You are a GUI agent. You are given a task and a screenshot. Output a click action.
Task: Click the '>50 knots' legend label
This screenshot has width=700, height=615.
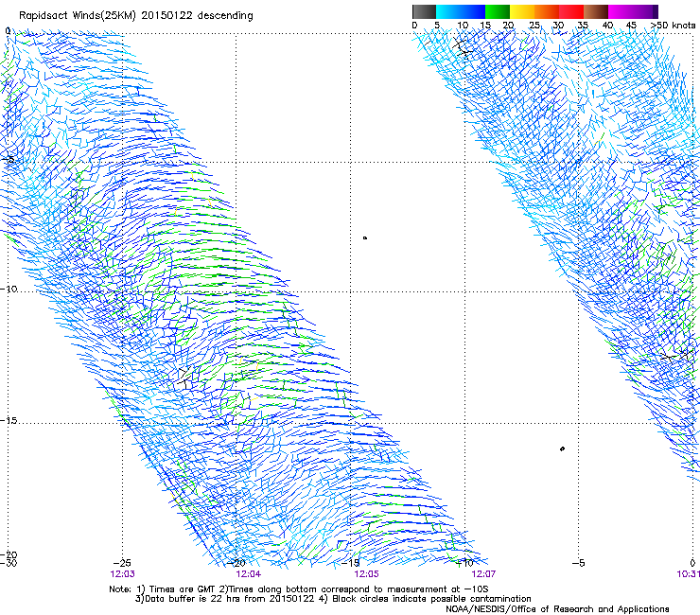coord(674,25)
